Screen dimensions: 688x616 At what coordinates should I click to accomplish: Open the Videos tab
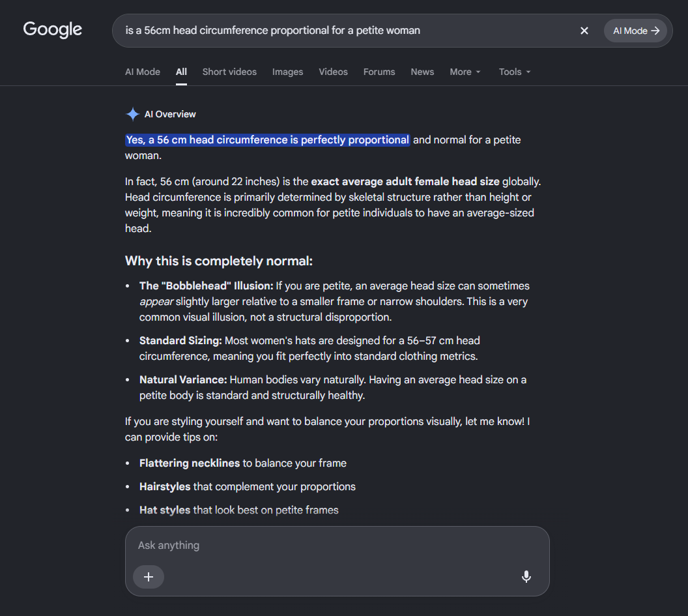point(333,72)
